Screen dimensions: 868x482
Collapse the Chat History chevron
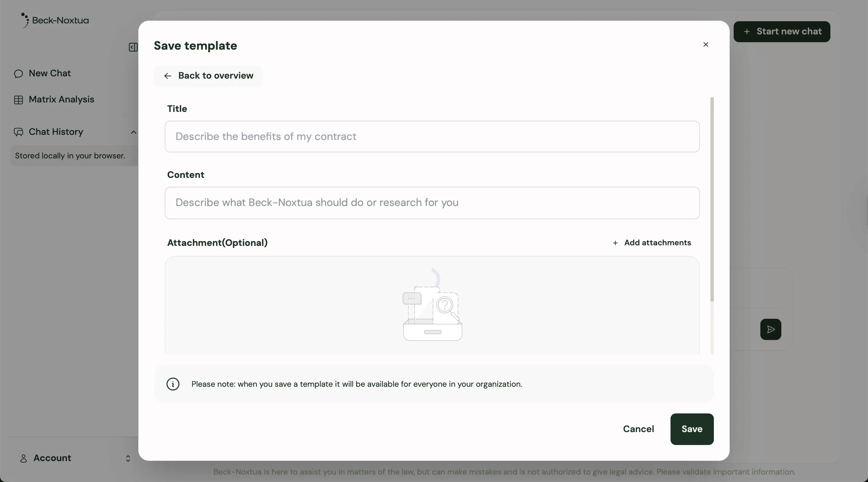pyautogui.click(x=133, y=132)
